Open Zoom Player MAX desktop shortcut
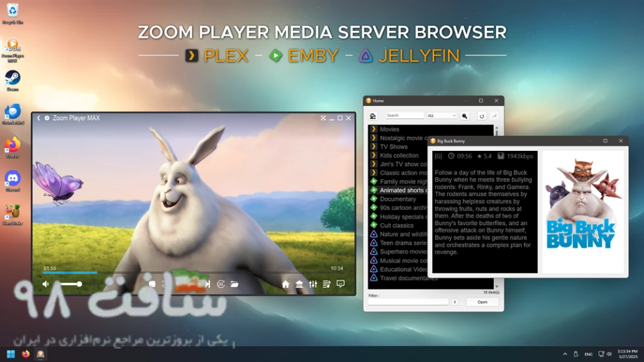 point(13,50)
